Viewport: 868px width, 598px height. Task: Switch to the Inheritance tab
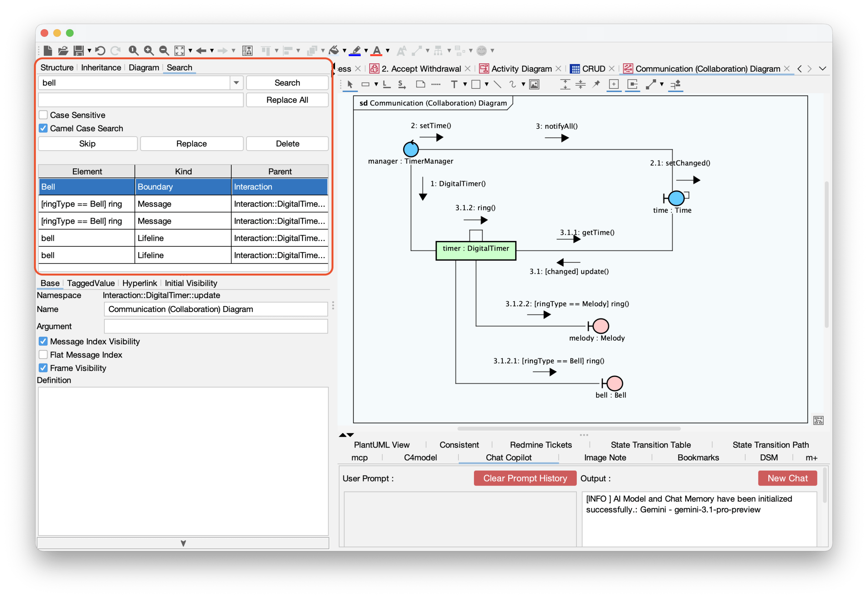click(x=101, y=67)
